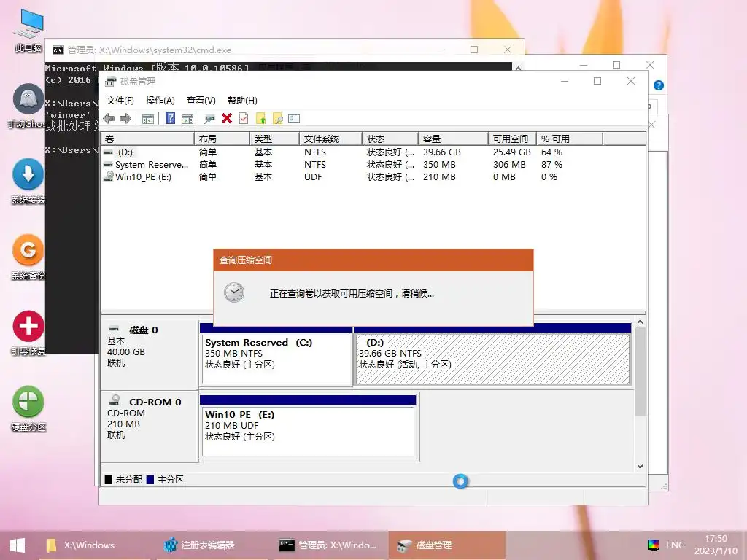Click the blue help icon in background window
Image resolution: width=747 pixels, height=560 pixels.
(x=659, y=85)
